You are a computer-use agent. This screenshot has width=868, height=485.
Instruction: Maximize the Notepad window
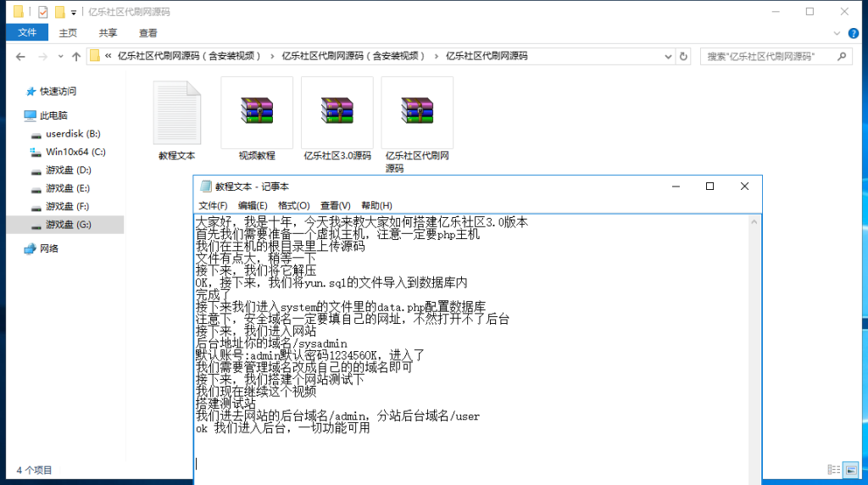coord(709,187)
